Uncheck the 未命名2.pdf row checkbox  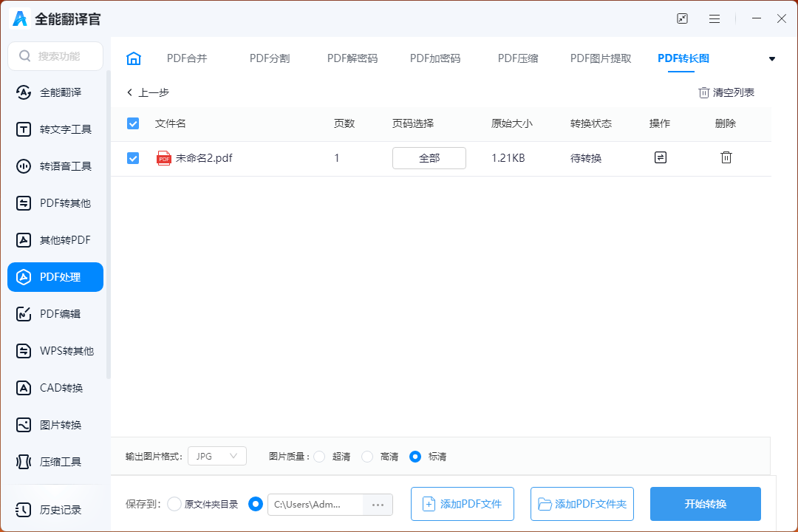[133, 158]
